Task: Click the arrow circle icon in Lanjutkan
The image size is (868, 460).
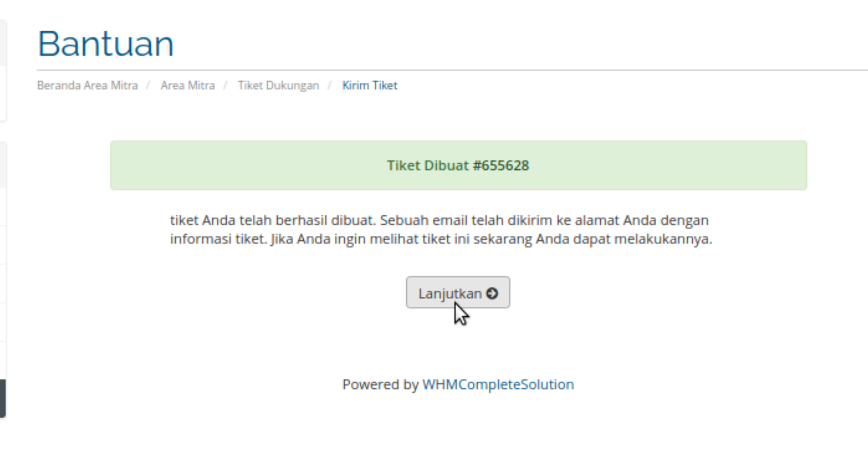Action: pos(492,294)
